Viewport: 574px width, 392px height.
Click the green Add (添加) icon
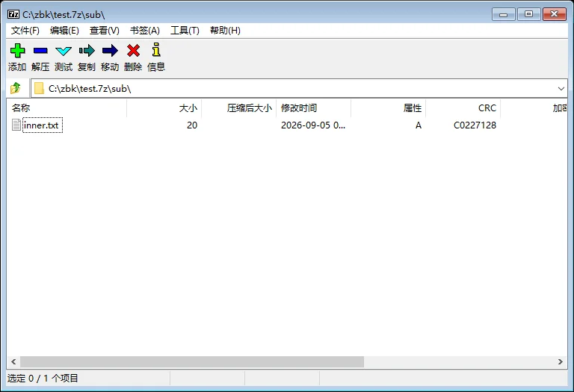18,51
